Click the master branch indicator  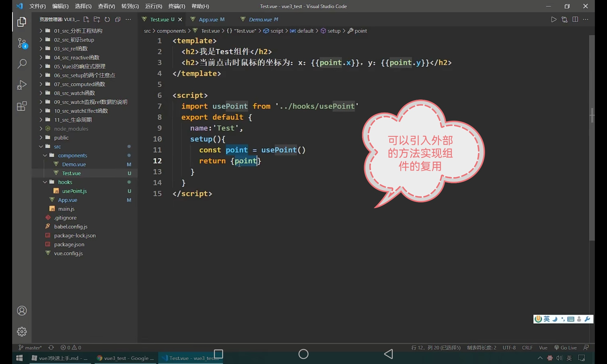[30, 348]
